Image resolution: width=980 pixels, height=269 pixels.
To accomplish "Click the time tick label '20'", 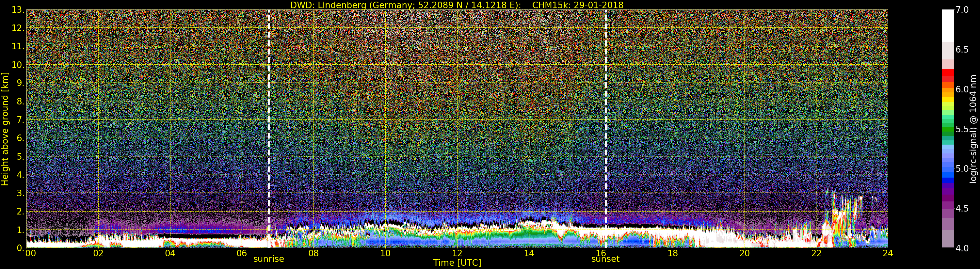I will point(744,253).
